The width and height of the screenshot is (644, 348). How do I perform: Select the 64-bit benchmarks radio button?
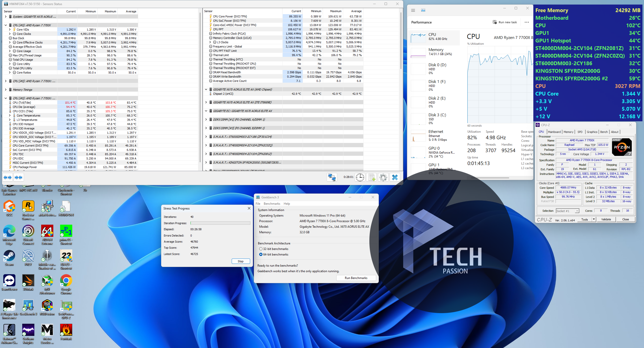(261, 254)
